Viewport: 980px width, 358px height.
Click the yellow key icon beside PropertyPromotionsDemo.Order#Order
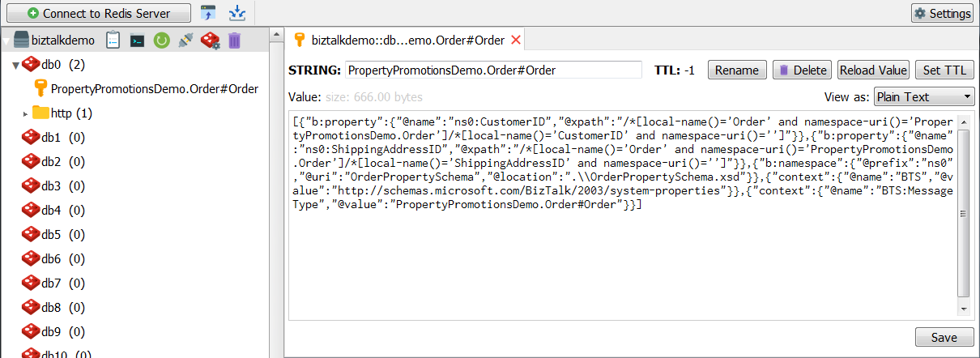[40, 88]
